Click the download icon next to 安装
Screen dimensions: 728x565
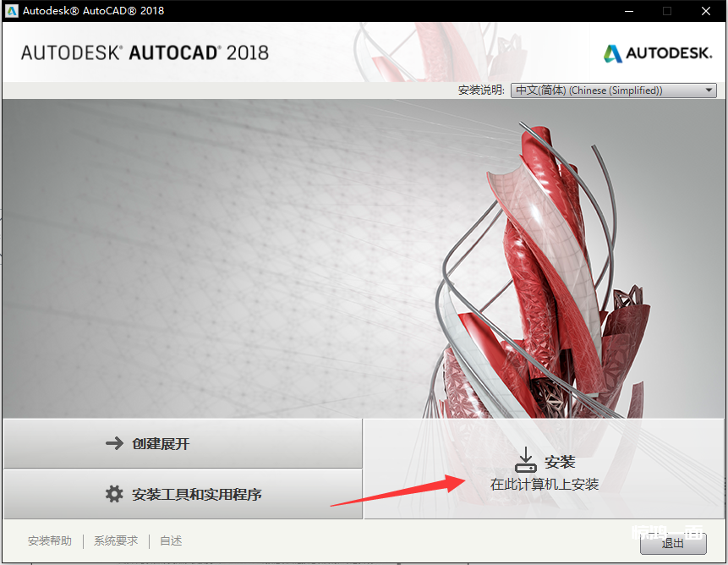(525, 461)
